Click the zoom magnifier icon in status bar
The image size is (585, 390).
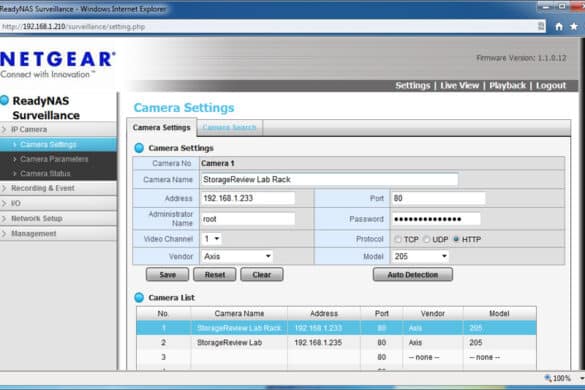coord(548,378)
